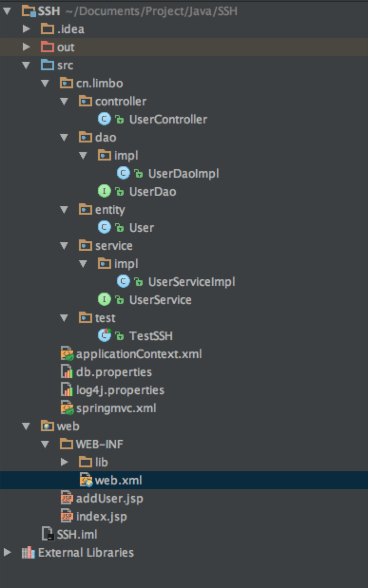Screen dimensions: 368x588
Task: Click the springmvc.xml Spring config icon
Action: pyautogui.click(x=67, y=408)
